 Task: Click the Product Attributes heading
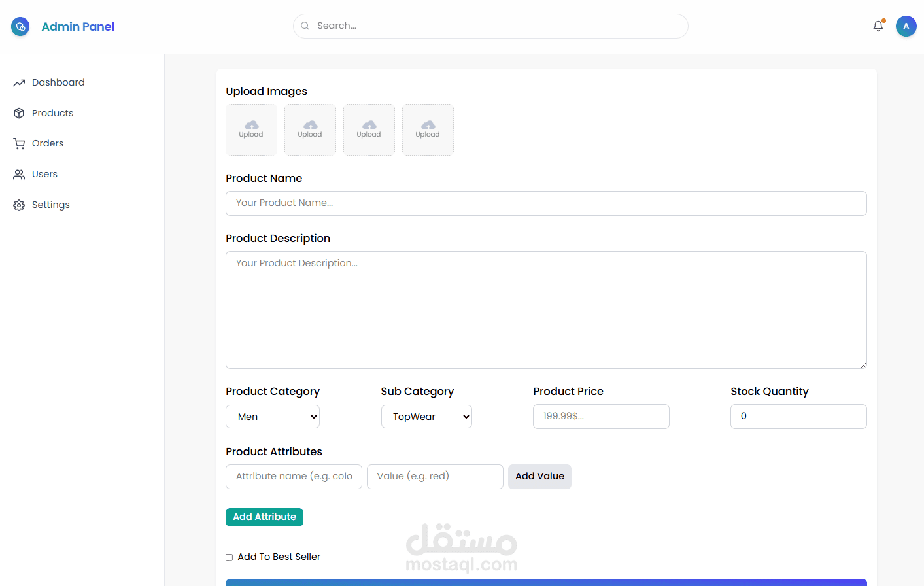click(274, 452)
